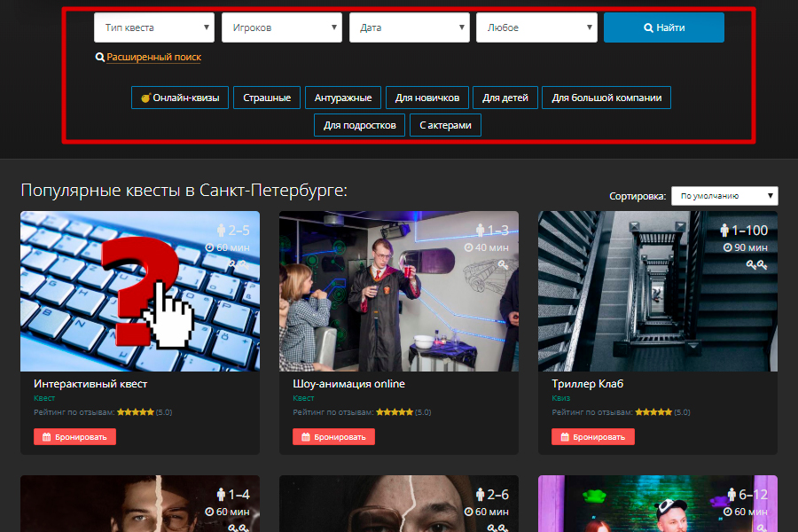Viewport: 798px width, 532px height.
Task: Expand the Любое dropdown
Action: pos(536,27)
